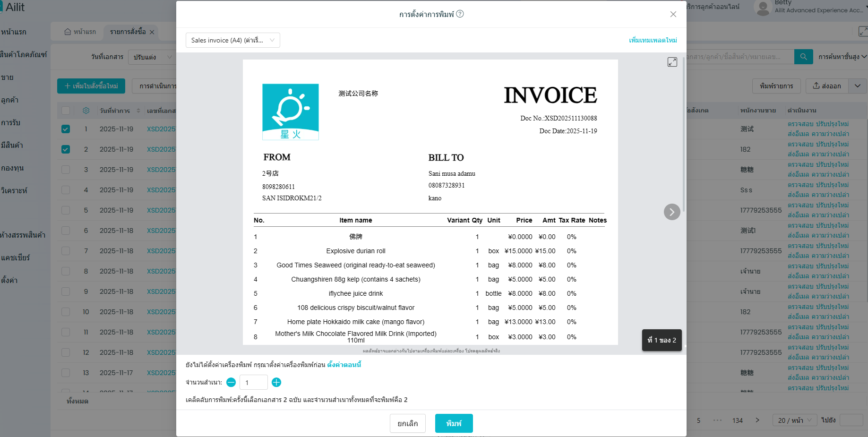This screenshot has height=437, width=868.
Task: Open column settings gear icon
Action: [x=86, y=111]
